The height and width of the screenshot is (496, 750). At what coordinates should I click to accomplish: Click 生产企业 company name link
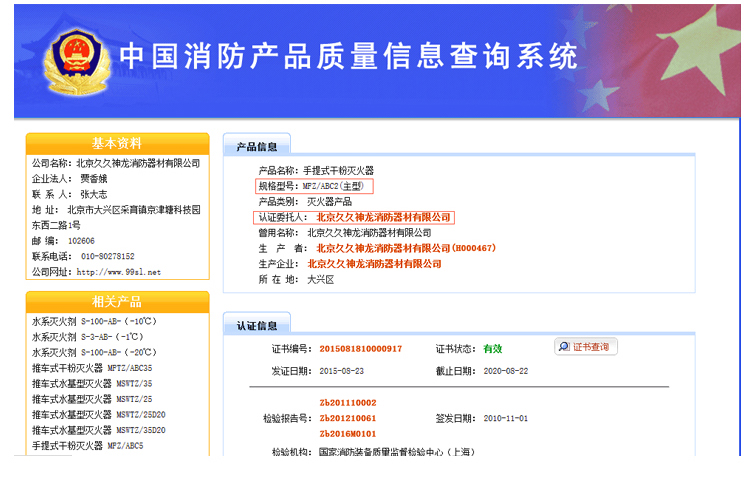click(374, 264)
